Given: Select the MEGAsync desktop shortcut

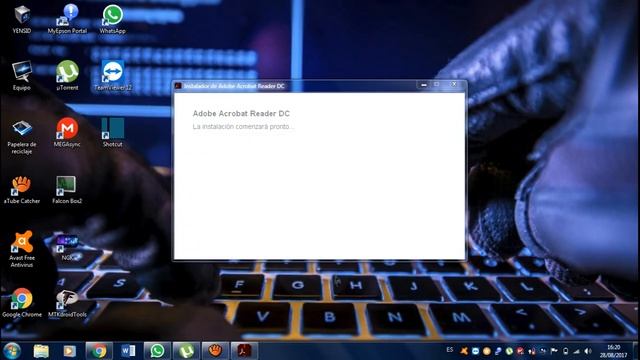Looking at the screenshot, I should pos(67,132).
